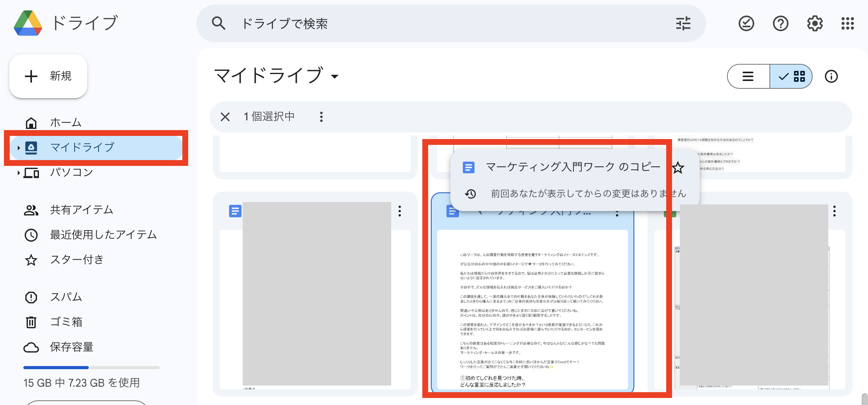The image size is (868, 405).
Task: Click the storage usage progress bar
Action: click(x=91, y=367)
